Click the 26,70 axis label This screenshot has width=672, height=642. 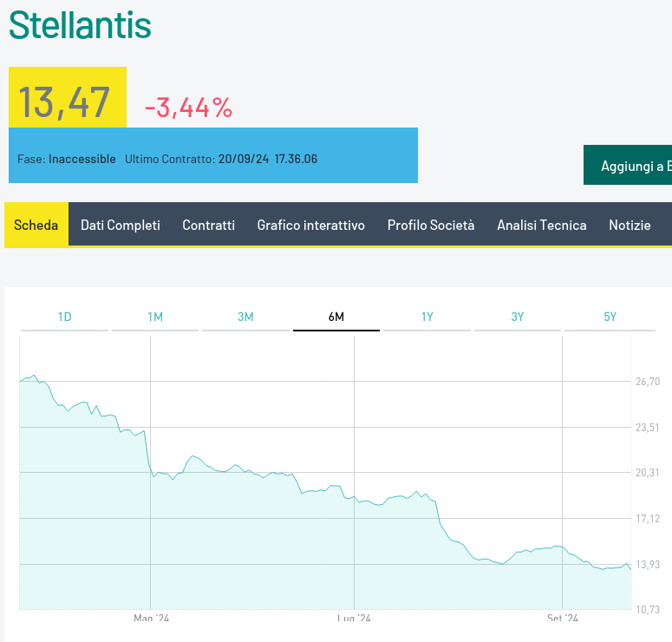coord(648,381)
